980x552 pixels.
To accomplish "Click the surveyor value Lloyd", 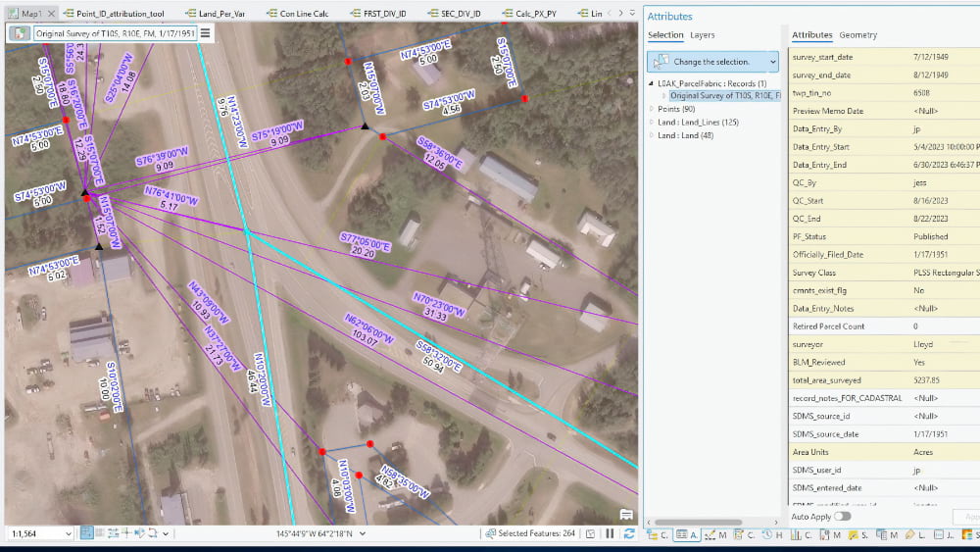I will tap(923, 344).
